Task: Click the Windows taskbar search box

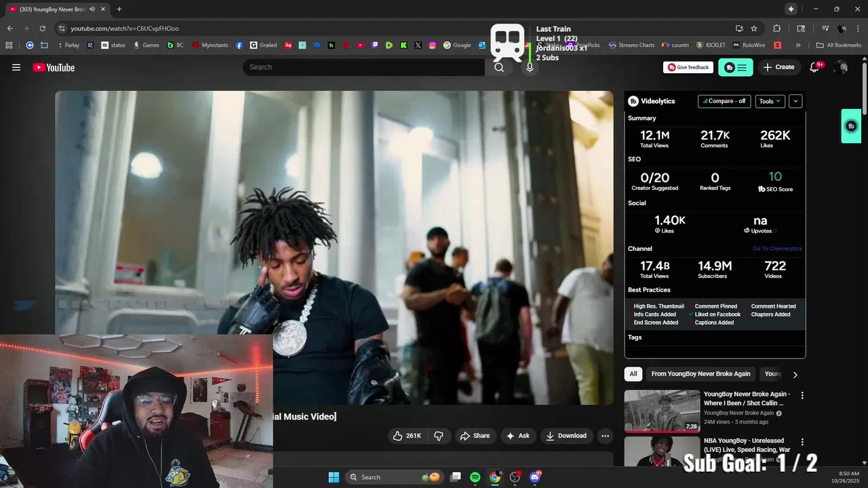Action: 396,477
